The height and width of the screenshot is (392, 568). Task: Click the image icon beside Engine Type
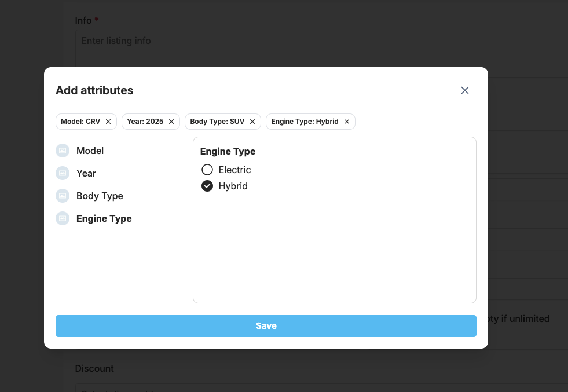63,218
